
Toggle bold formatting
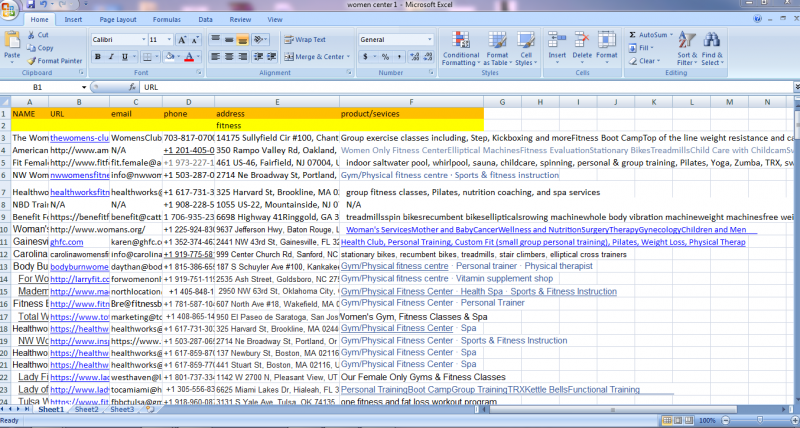96,57
